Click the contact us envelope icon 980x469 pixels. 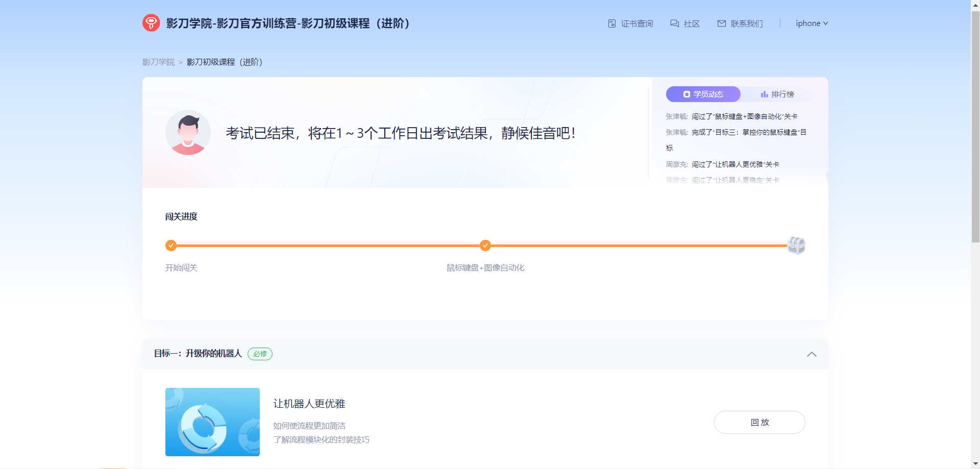pyautogui.click(x=721, y=23)
